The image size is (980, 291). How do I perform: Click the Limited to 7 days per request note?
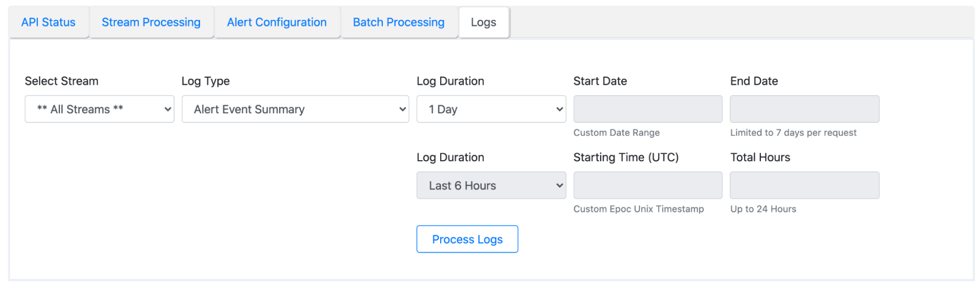tap(793, 133)
